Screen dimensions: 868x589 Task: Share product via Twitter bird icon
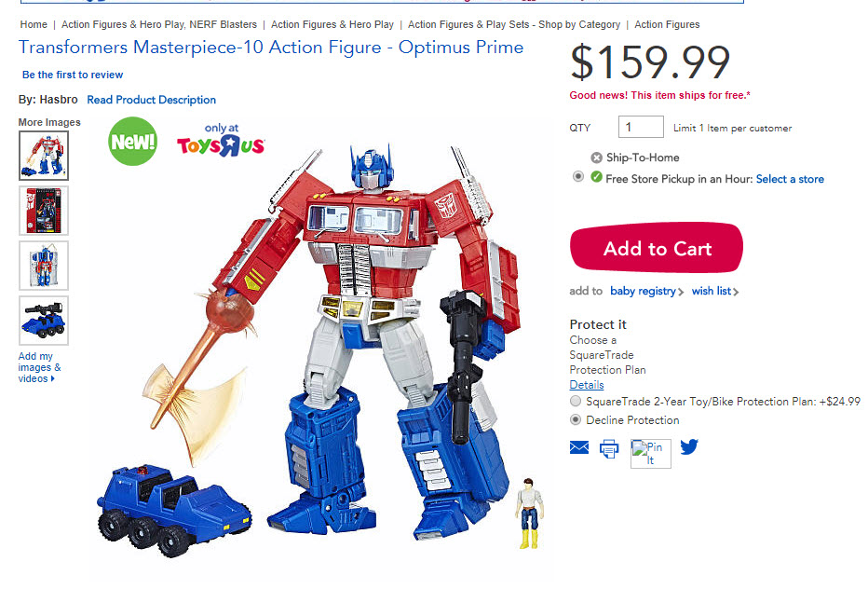[x=689, y=446]
